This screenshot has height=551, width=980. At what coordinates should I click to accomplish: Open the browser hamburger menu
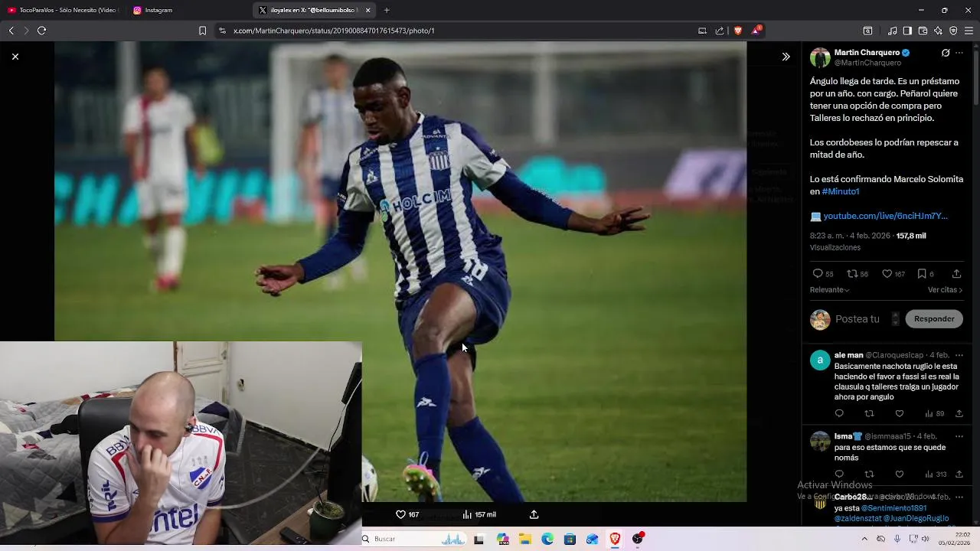pyautogui.click(x=969, y=31)
